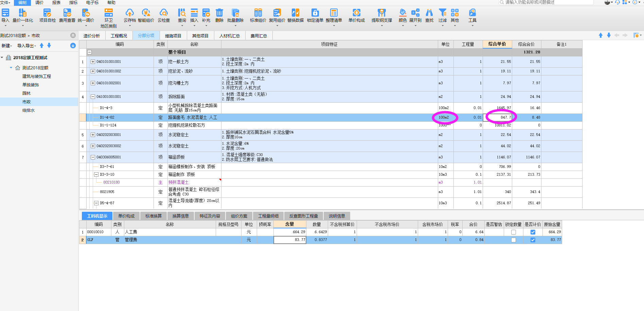Image resolution: width=644 pixels, height=311 pixels.
Task: Collapse row 040306005001 箱涵顶板
Action: point(93,157)
